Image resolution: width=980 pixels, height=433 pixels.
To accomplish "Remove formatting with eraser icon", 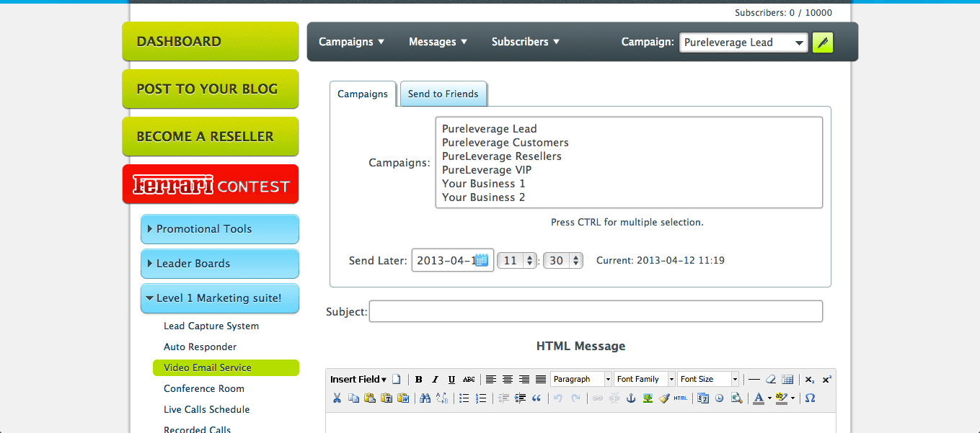I will [771, 379].
